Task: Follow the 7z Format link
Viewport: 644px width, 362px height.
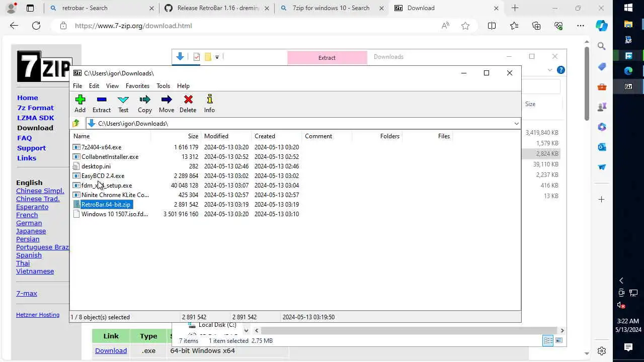Action: click(x=35, y=108)
